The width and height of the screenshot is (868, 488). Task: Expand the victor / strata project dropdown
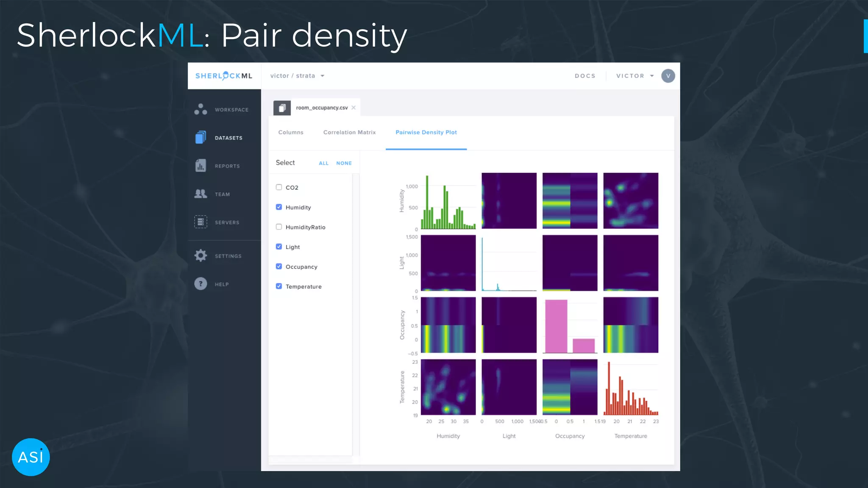297,76
